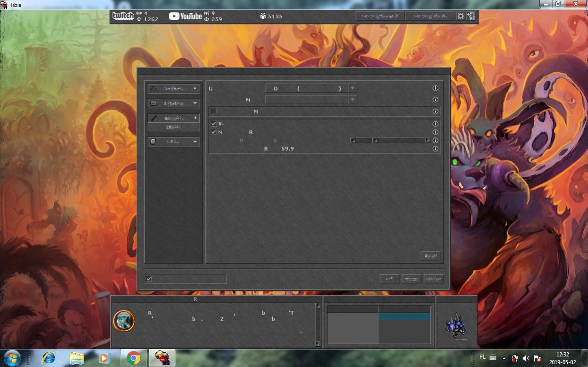Click the rightmost button at dialog bottom
This screenshot has width=588, height=367.
(434, 279)
